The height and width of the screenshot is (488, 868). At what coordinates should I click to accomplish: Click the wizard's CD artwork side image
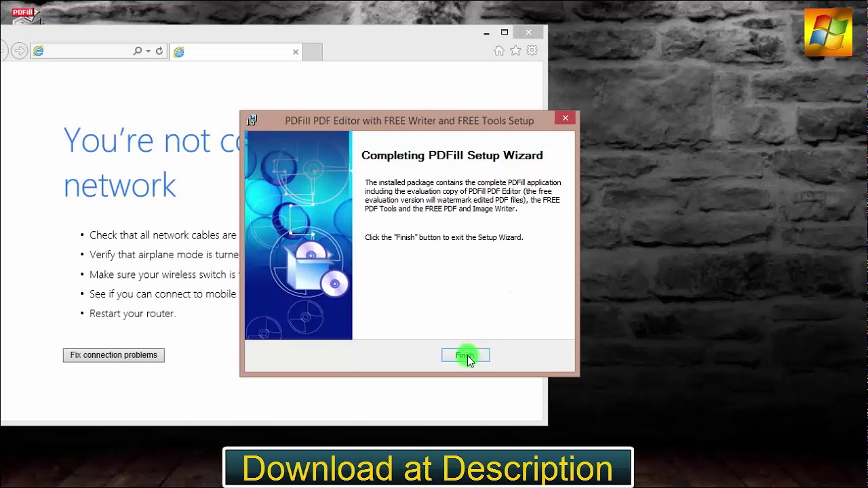(298, 235)
